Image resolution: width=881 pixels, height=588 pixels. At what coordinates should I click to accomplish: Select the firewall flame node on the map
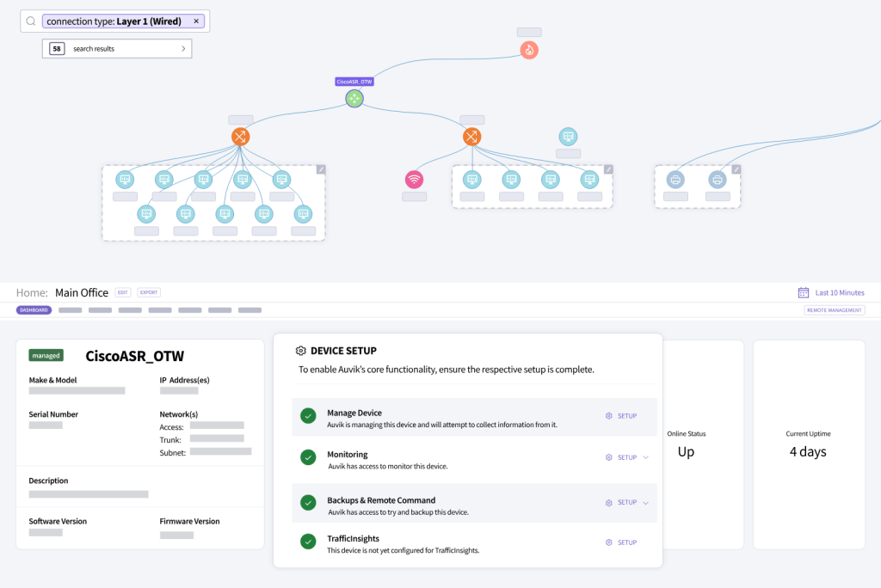point(529,50)
